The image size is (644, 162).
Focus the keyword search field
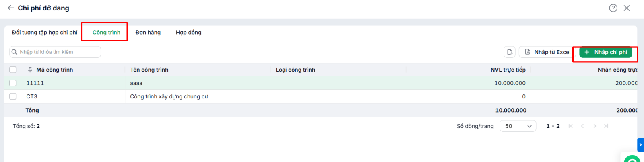pos(55,52)
